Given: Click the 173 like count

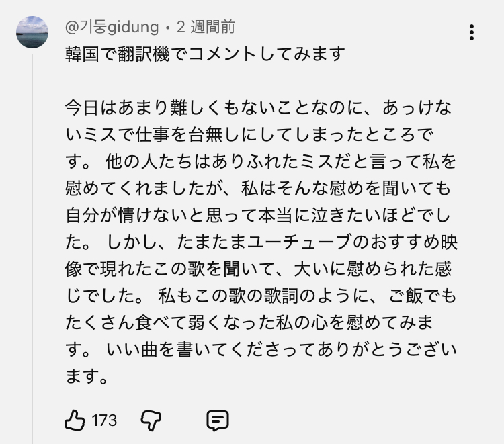Looking at the screenshot, I should [x=104, y=420].
